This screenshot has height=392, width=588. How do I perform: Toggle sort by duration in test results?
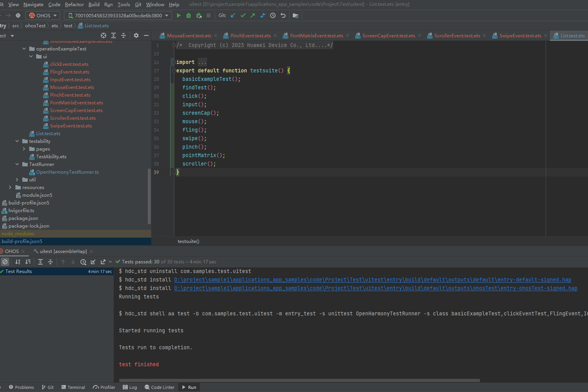(x=28, y=262)
